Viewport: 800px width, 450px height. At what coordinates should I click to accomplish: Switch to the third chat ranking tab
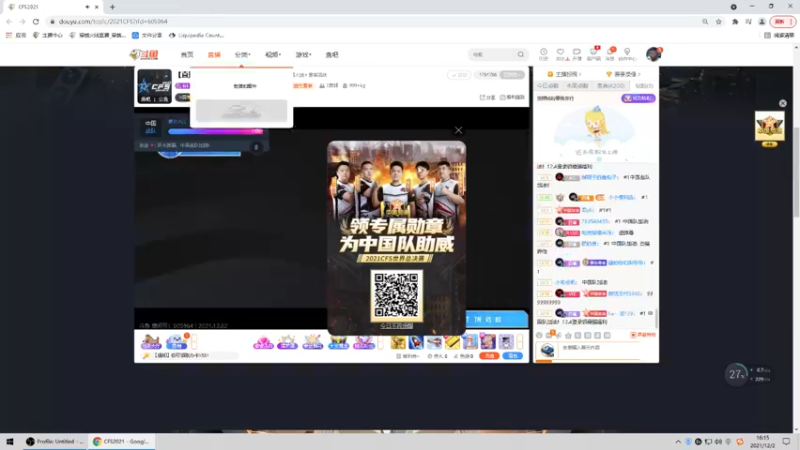[x=611, y=86]
